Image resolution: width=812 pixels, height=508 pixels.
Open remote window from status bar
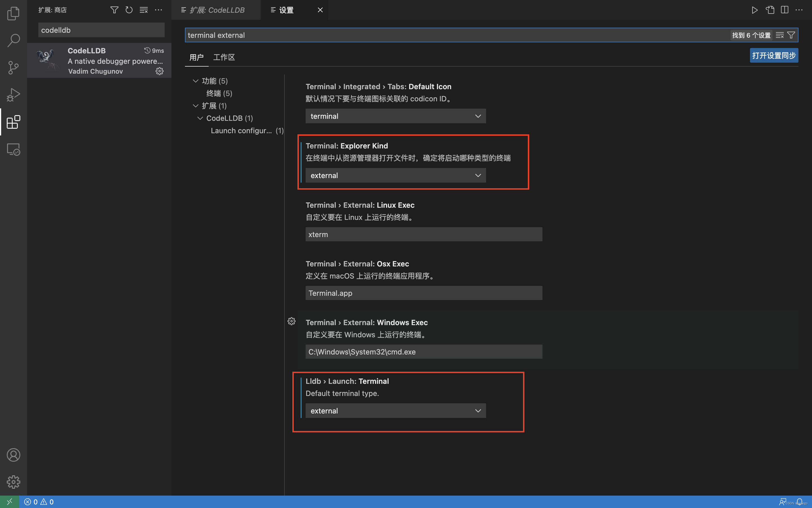9,502
